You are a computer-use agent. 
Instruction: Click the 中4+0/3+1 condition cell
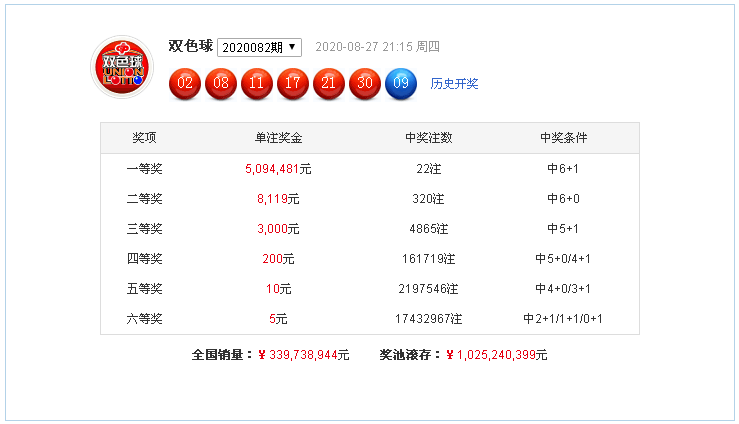[x=563, y=289]
